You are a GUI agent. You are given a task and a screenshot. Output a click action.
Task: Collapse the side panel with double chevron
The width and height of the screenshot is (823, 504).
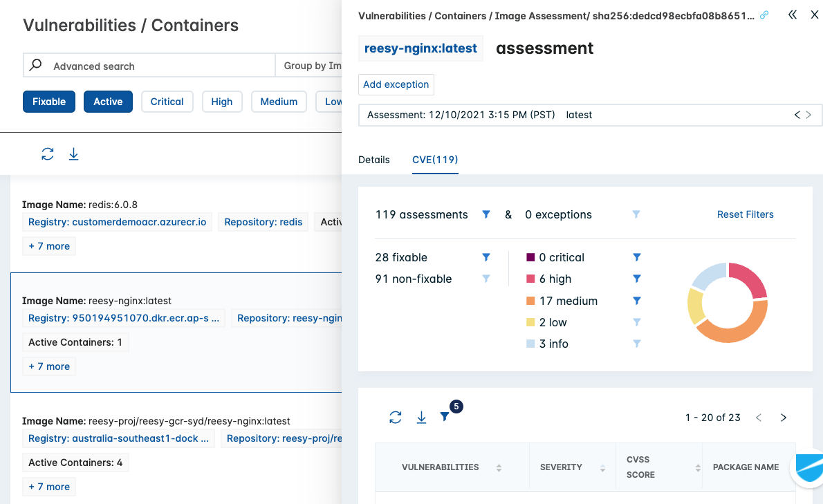pos(793,15)
